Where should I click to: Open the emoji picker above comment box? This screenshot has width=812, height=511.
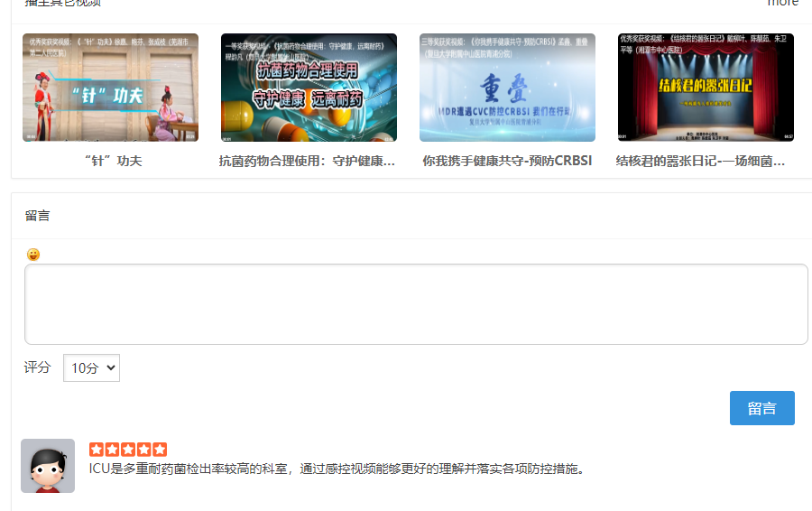tap(33, 255)
